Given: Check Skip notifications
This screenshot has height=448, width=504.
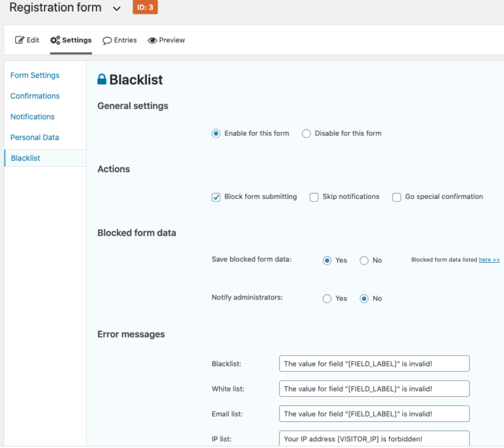Looking at the screenshot, I should (x=314, y=197).
